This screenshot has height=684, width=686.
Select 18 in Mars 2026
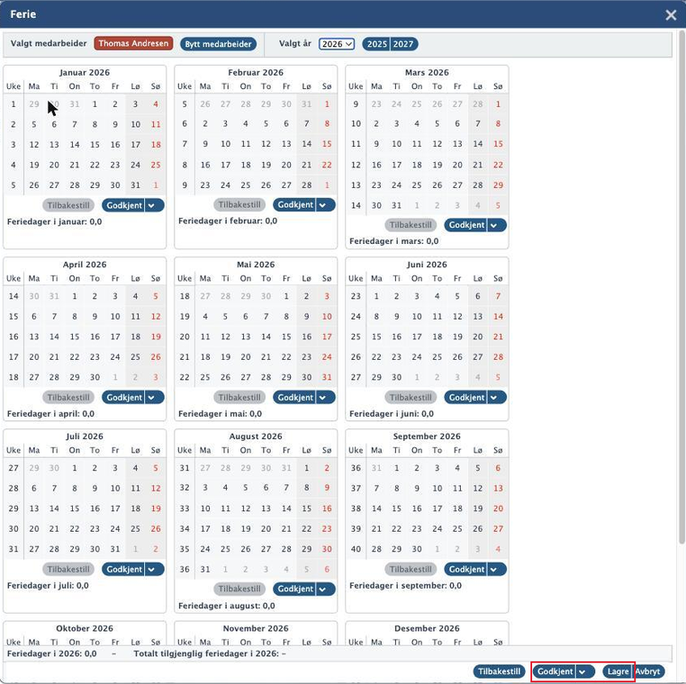(417, 165)
